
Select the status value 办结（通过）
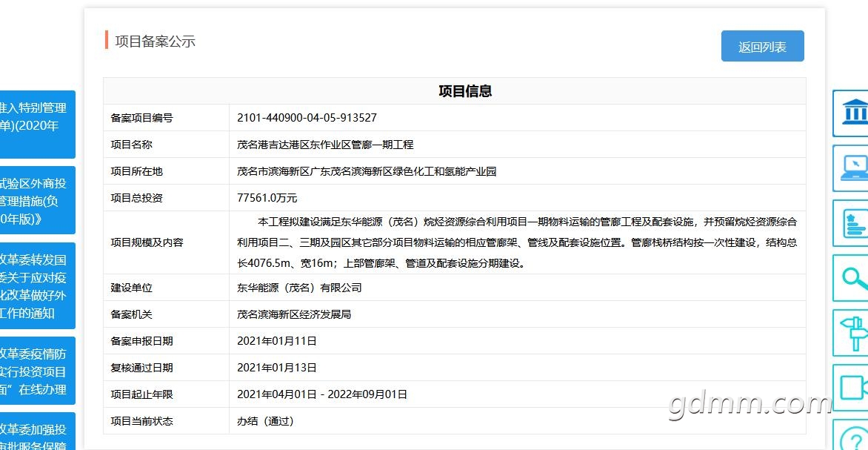tap(264, 420)
